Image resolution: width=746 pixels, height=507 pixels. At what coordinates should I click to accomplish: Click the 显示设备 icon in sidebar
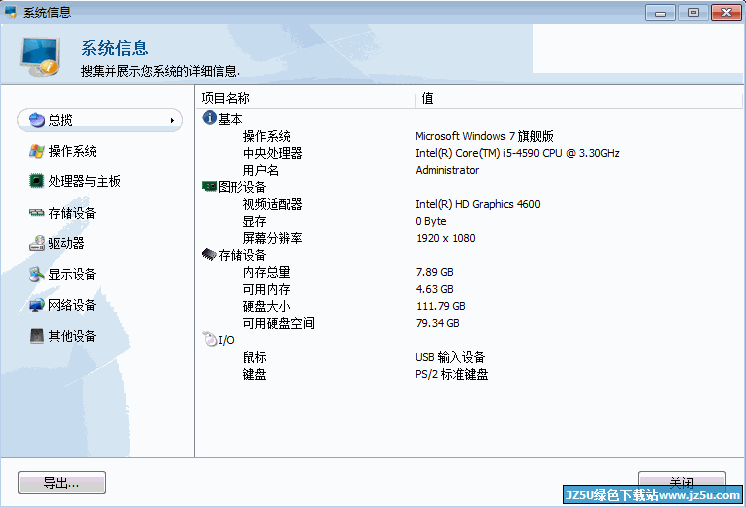pyautogui.click(x=37, y=274)
